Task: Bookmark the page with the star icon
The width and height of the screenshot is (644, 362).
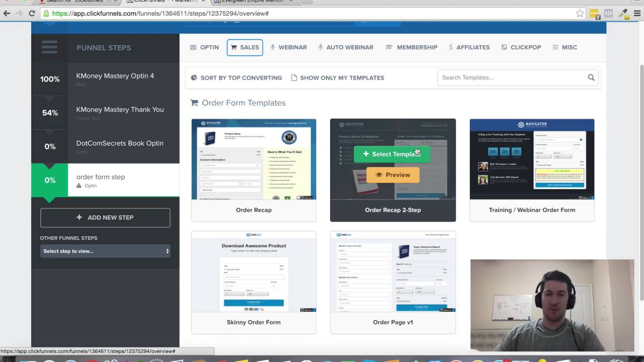Action: [x=580, y=14]
